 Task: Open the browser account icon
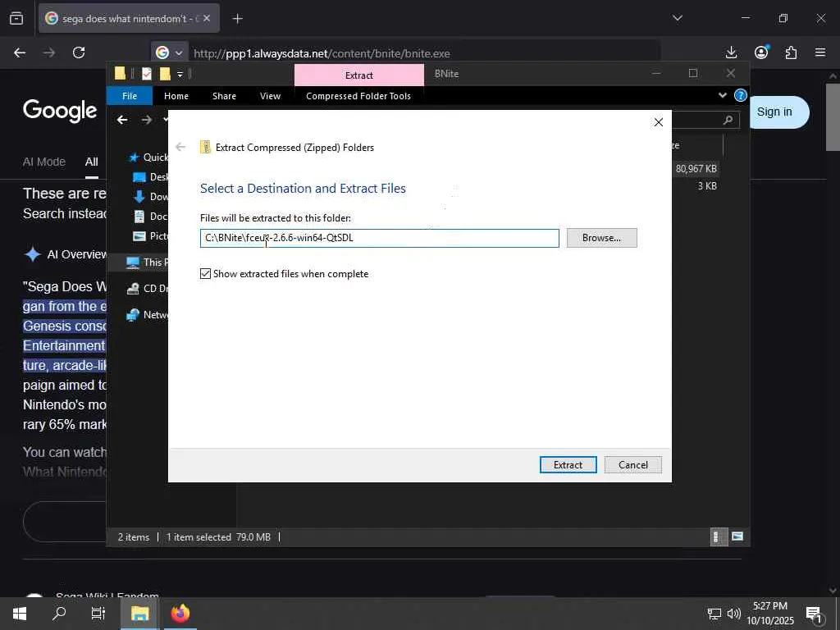761,52
